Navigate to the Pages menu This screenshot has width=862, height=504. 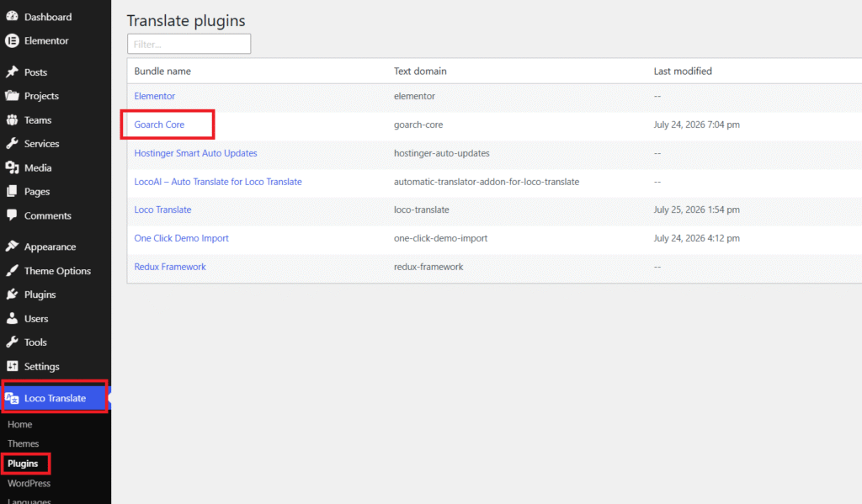tap(37, 191)
